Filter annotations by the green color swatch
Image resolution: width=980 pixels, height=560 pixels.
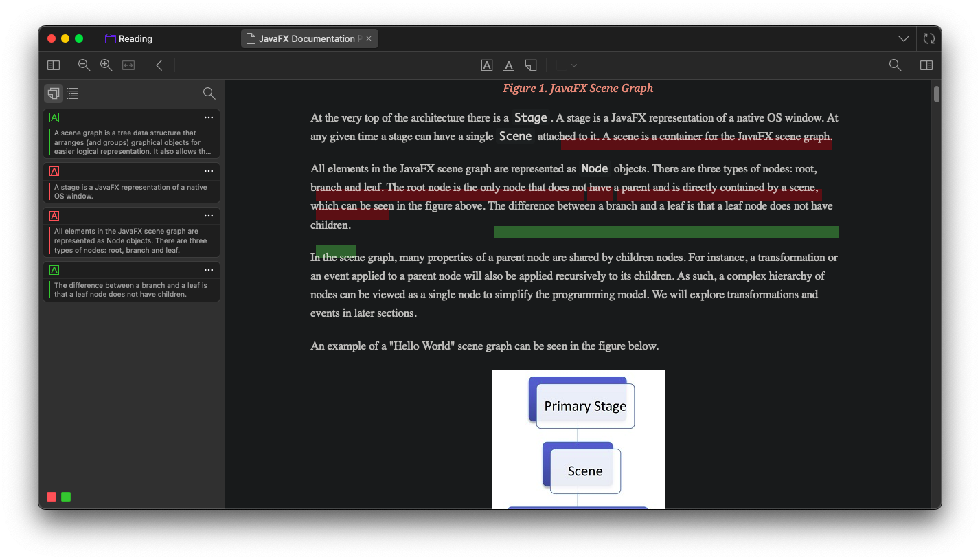click(x=66, y=497)
